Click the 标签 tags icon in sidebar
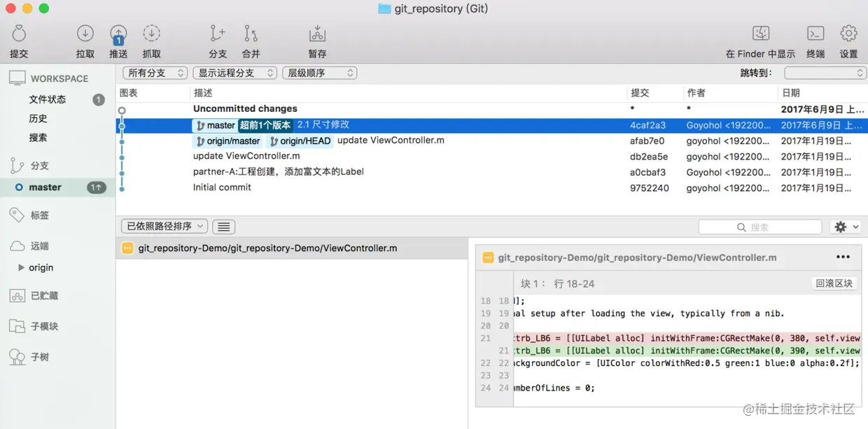Viewport: 868px width, 429px height. pos(17,215)
